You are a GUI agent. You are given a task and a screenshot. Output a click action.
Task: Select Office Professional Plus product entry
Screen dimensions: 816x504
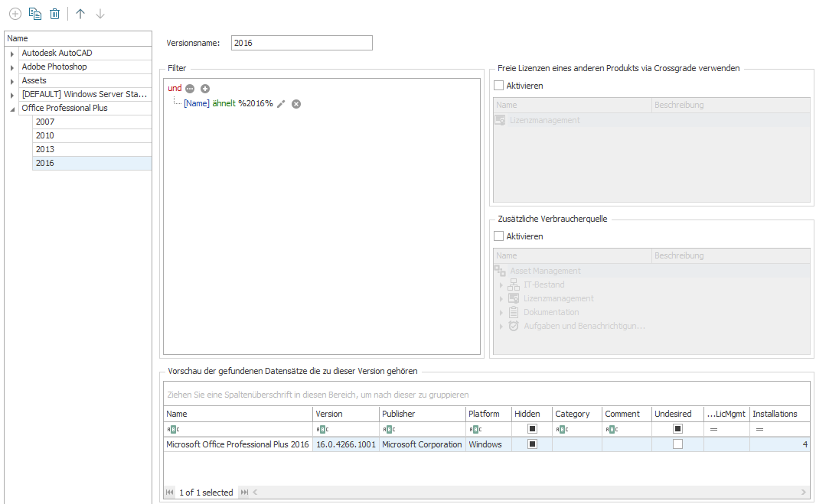(x=85, y=108)
